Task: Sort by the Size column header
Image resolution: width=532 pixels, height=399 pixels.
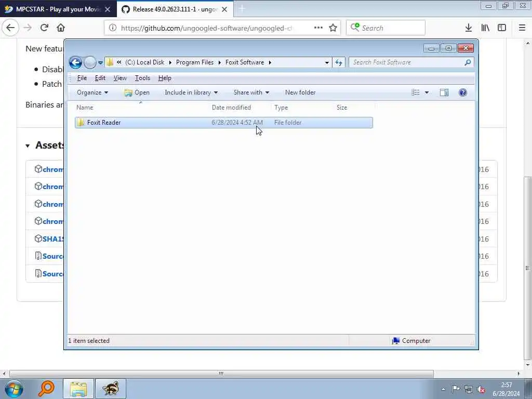Action: point(342,108)
